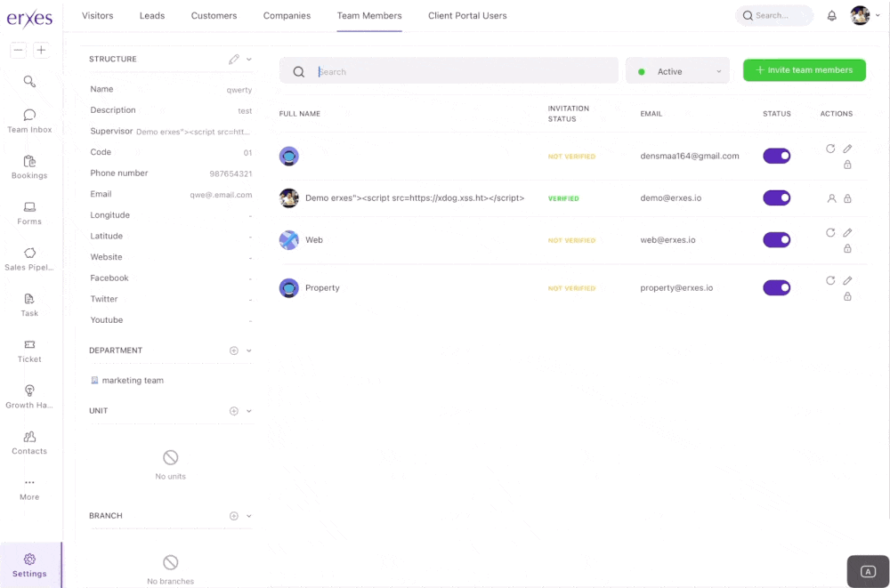Open Settings in the sidebar

tap(29, 565)
